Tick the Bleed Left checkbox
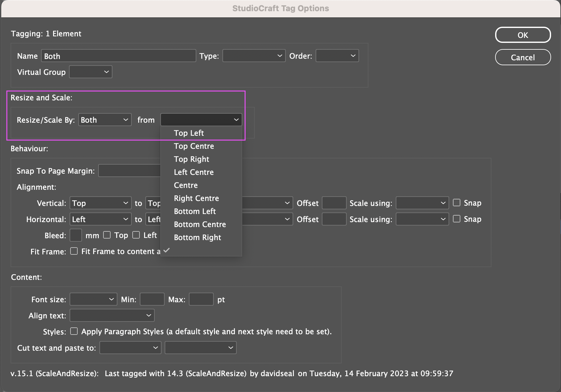Viewport: 561px width, 392px height. coord(136,235)
